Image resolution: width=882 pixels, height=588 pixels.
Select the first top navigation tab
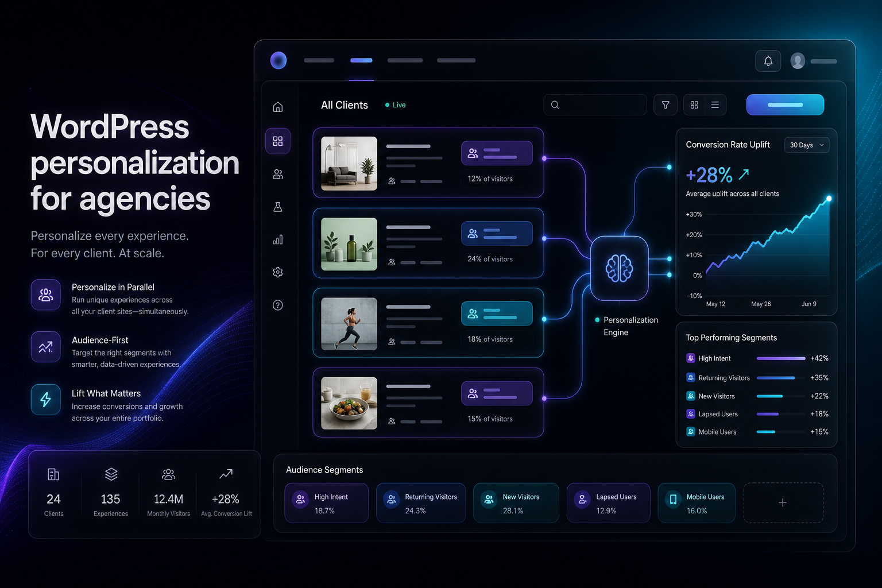[x=319, y=60]
